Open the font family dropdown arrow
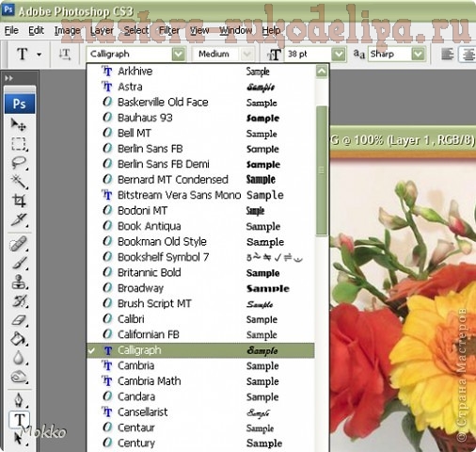This screenshot has height=452, width=476. tap(179, 54)
